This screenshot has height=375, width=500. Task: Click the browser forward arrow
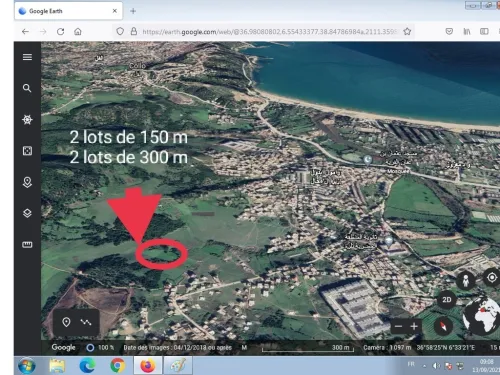pyautogui.click(x=43, y=32)
